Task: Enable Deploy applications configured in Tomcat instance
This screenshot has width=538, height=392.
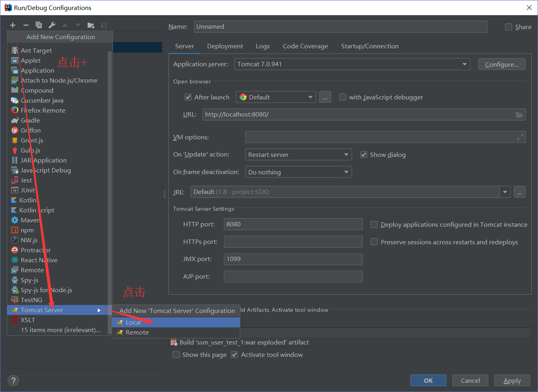Action: click(374, 224)
